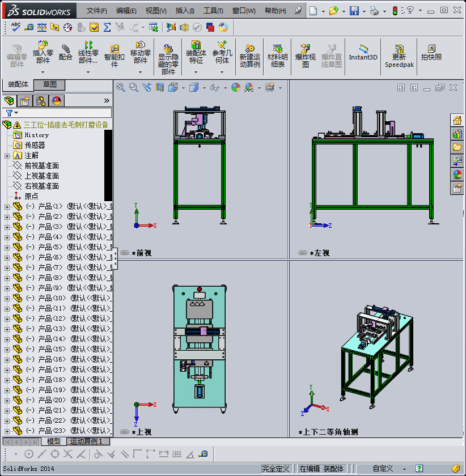
Task: Activate the Section View icon
Action: [x=160, y=87]
